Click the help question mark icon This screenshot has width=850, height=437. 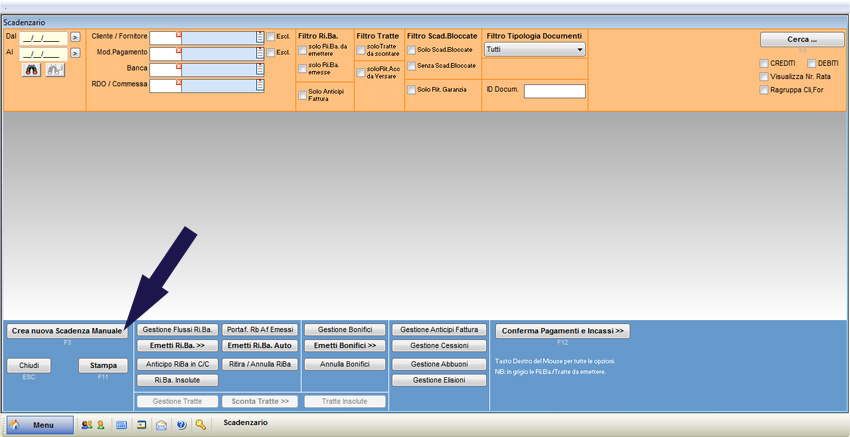click(x=181, y=425)
